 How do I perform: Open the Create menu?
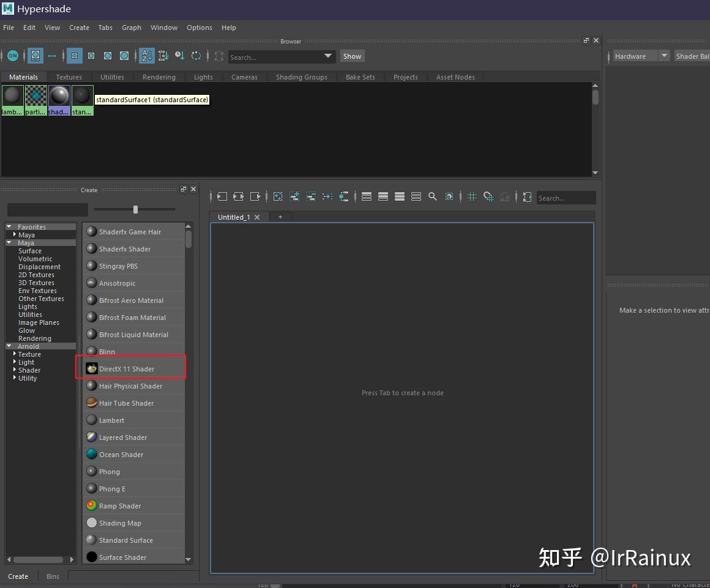[79, 28]
